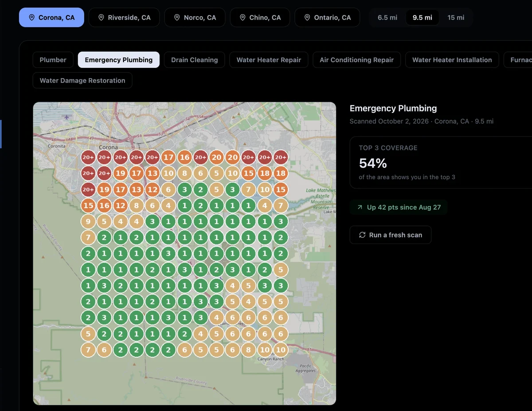Click the text 'of the area shows you in the top 3'
The width and height of the screenshot is (532, 411).
[407, 177]
